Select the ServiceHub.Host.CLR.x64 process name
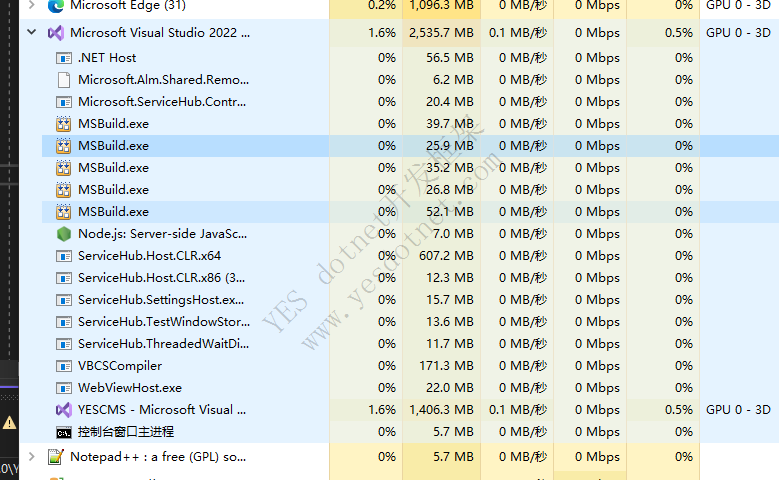Screen dimensions: 779x480 149,255
